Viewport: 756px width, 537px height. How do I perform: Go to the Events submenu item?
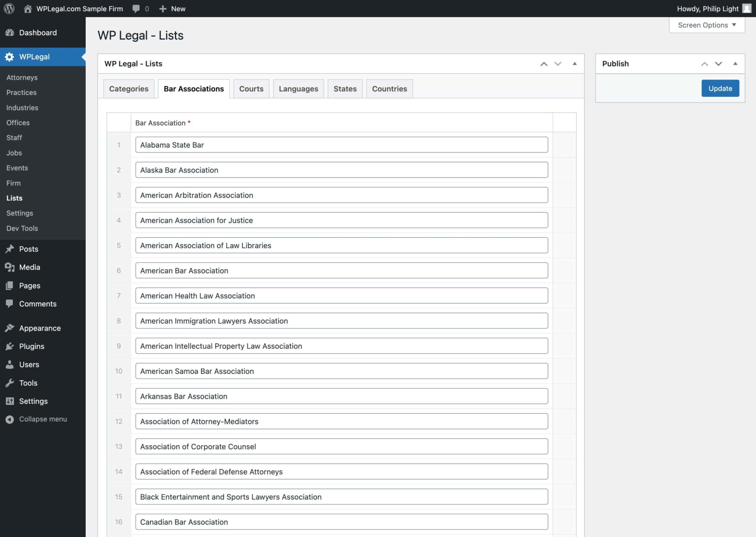tap(17, 168)
